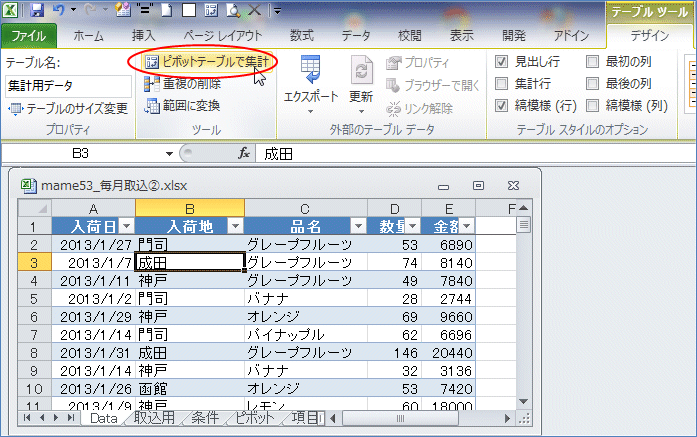This screenshot has width=697, height=437.
Task: Toggle the 縞模様 (行) checkbox
Action: [501, 106]
